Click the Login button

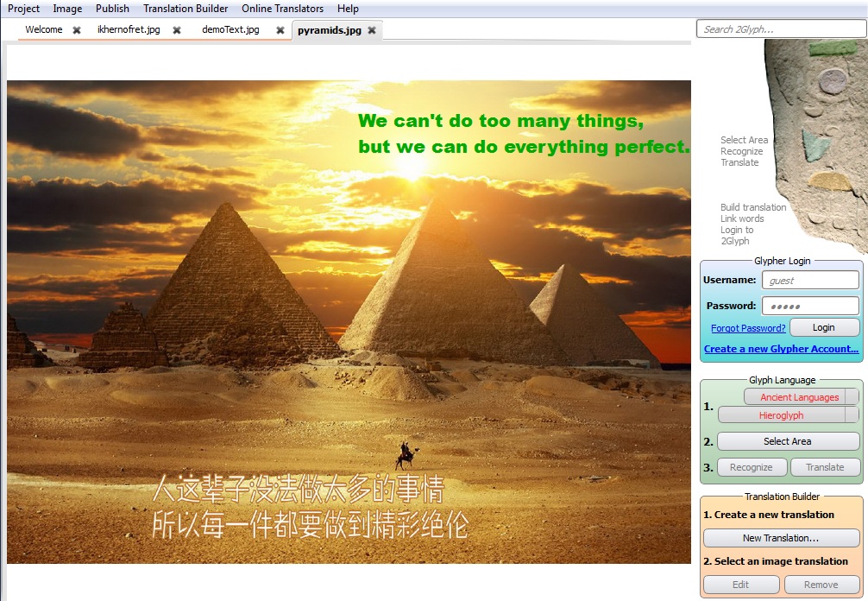click(x=824, y=327)
